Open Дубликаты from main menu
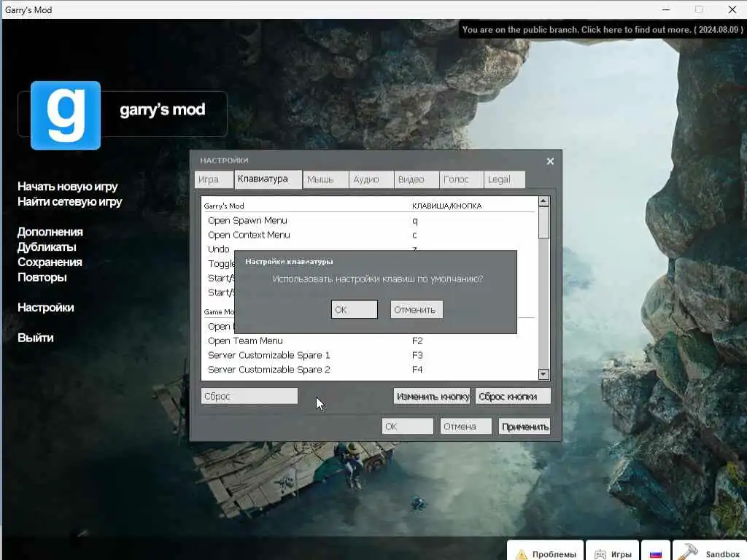 tap(47, 247)
